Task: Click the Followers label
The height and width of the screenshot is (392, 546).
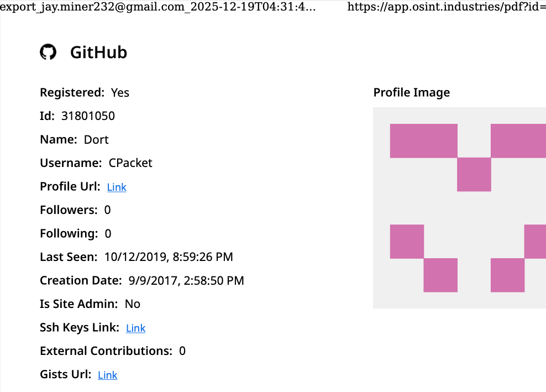Action: (x=69, y=210)
